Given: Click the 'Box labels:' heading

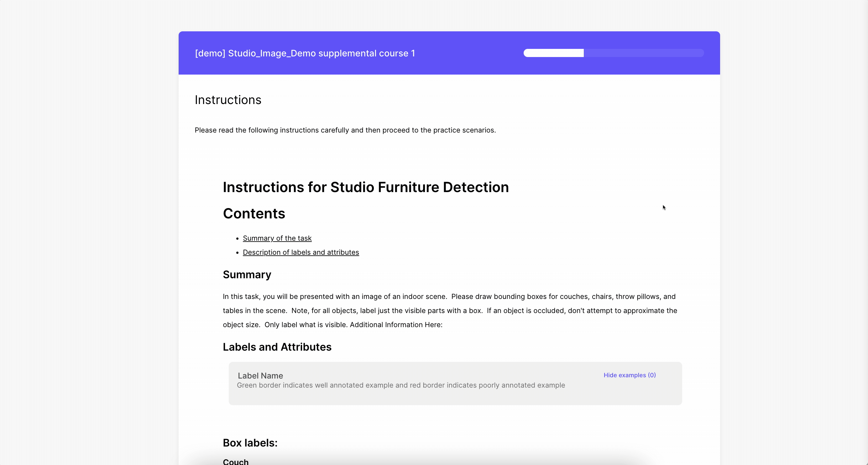Looking at the screenshot, I should (250, 443).
